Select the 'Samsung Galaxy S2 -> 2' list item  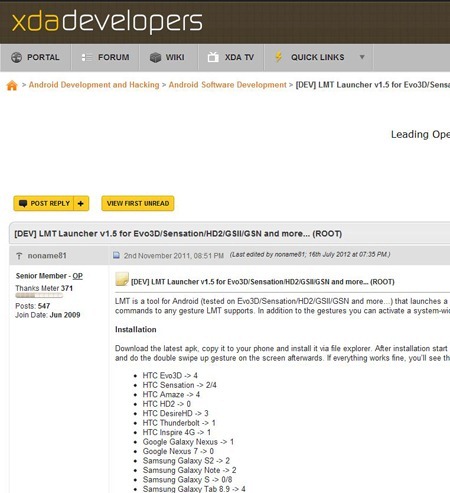coord(186,461)
